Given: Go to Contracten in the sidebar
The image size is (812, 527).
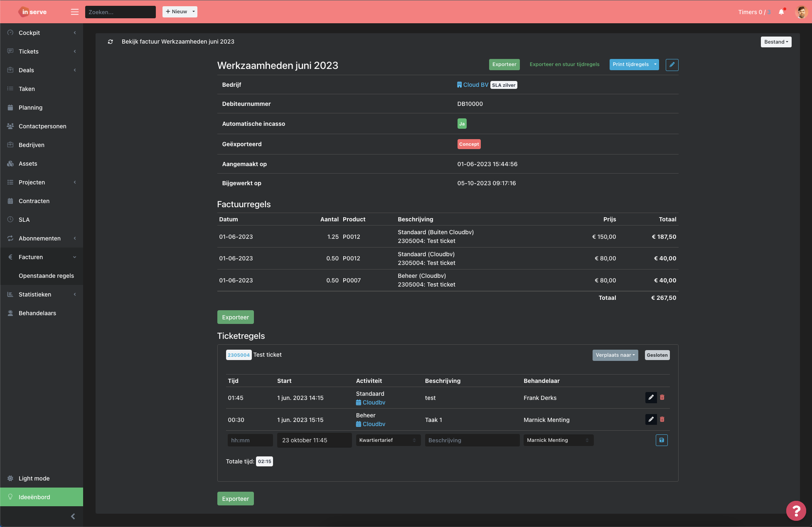Looking at the screenshot, I should pos(34,201).
